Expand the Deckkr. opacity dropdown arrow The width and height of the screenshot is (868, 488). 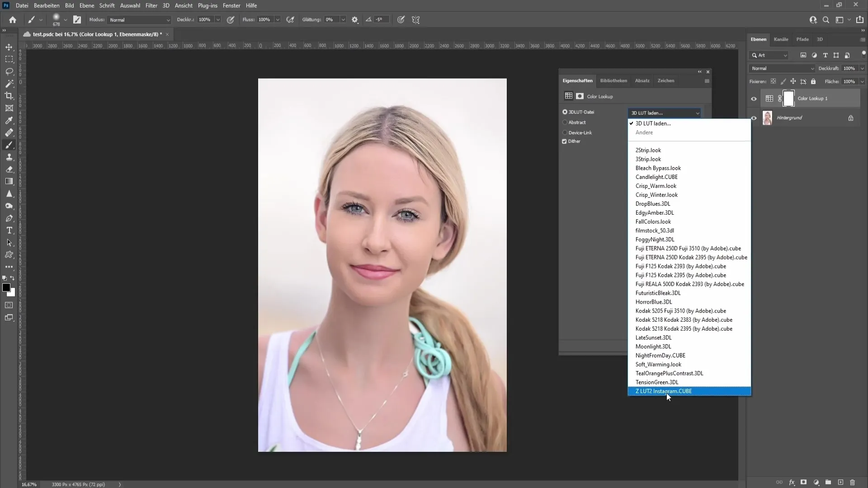coord(218,20)
